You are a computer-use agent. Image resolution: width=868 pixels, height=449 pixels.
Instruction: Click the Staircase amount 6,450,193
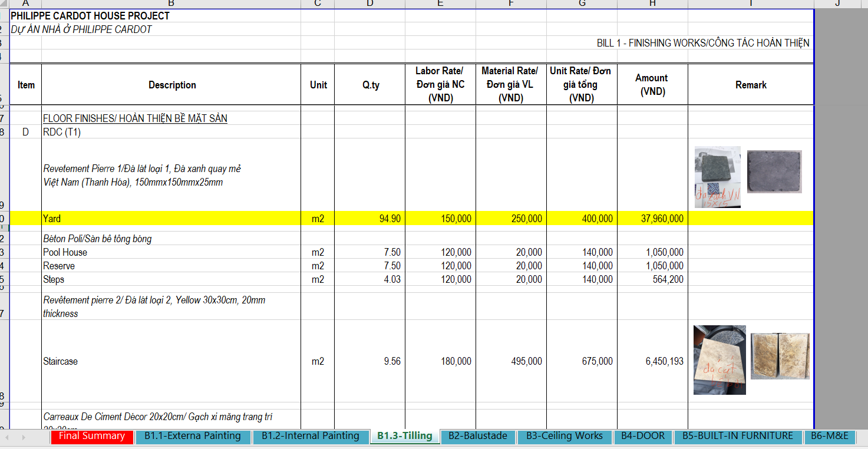click(x=652, y=361)
